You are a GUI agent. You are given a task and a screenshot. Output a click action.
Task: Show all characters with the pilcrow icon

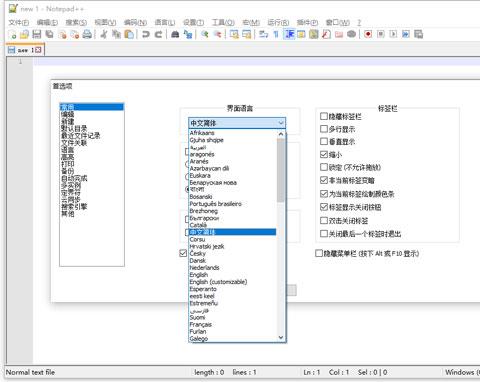(276, 34)
